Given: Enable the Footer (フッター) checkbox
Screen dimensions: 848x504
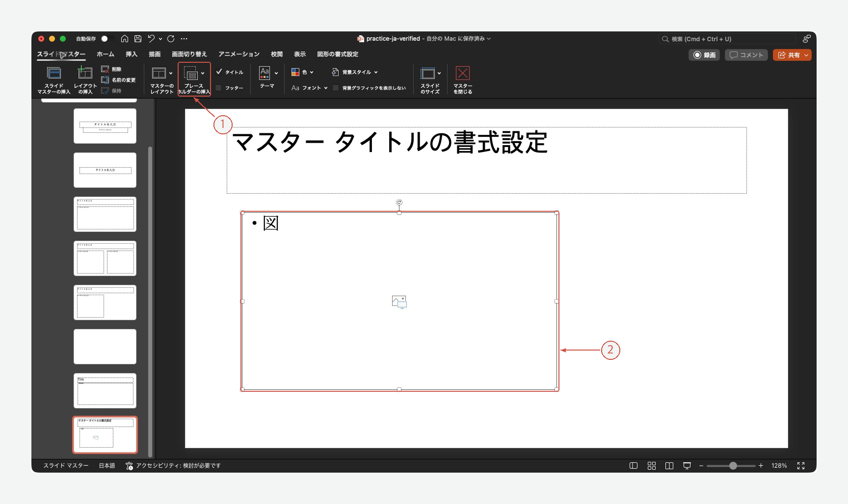Looking at the screenshot, I should point(219,88).
